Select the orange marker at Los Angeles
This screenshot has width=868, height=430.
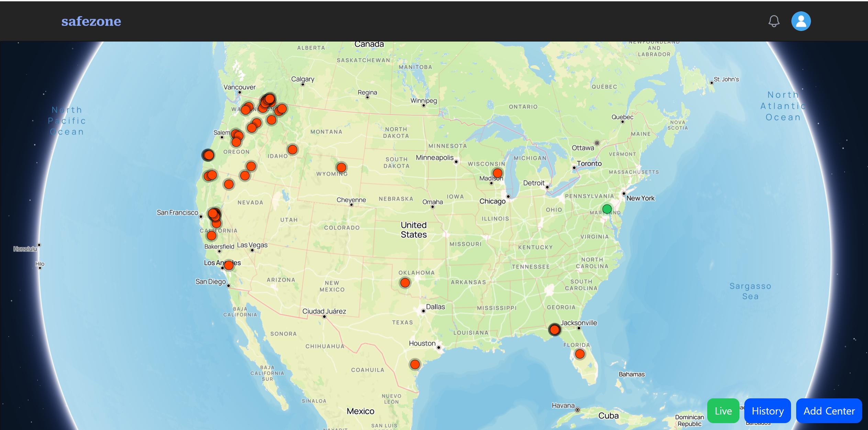[x=229, y=265]
